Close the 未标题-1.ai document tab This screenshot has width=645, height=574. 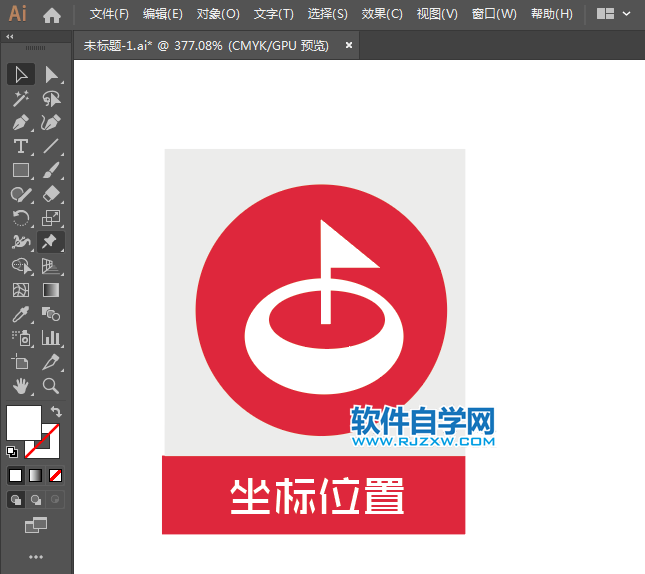(349, 45)
